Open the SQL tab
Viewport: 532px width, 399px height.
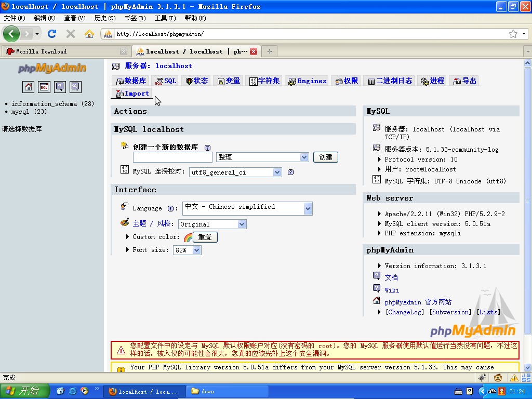pos(166,81)
